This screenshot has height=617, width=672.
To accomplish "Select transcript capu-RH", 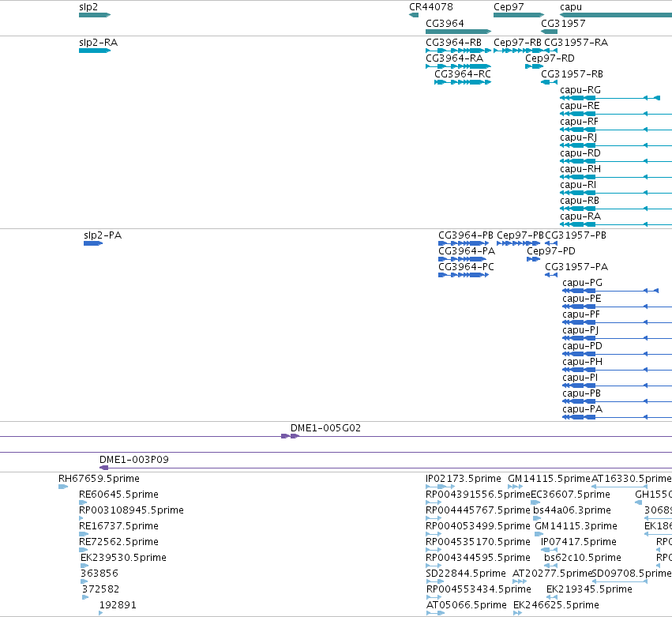I will tap(616, 177).
